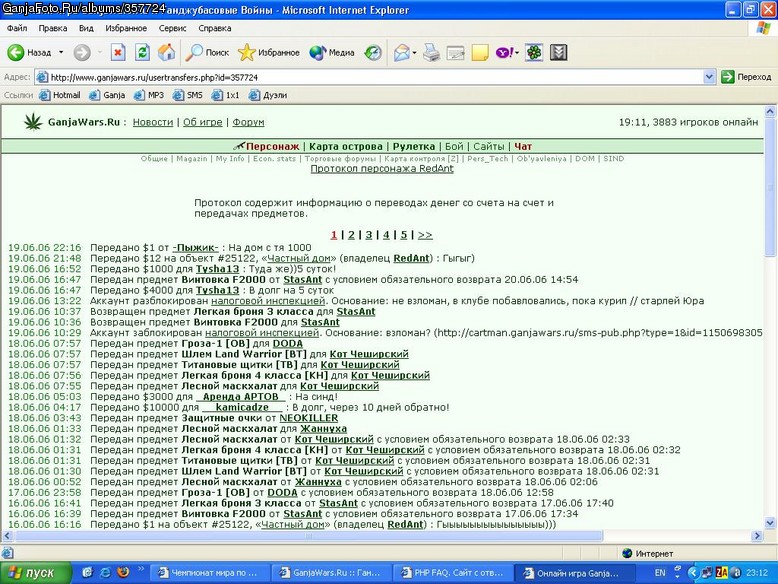Print page with the printer icon
Screen dimensions: 778x584
(431, 53)
